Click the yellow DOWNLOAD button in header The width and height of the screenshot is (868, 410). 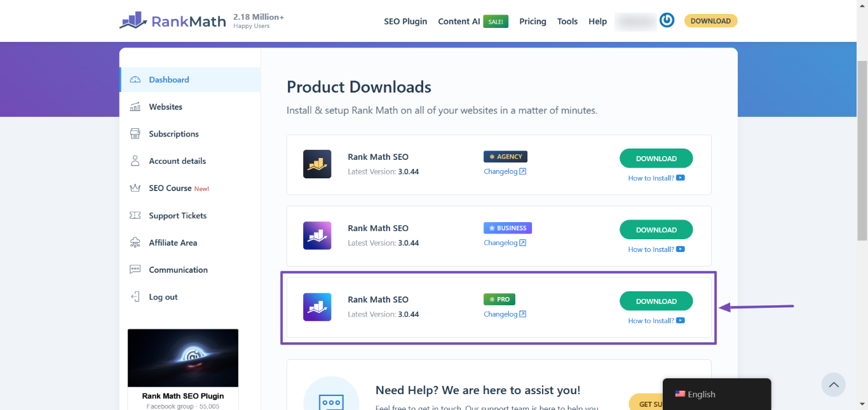(x=710, y=21)
